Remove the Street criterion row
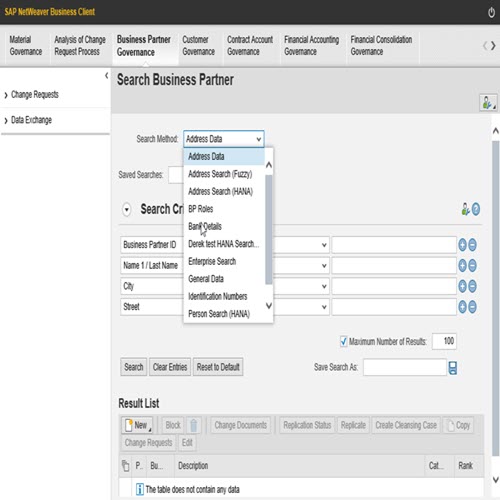This screenshot has height=500, width=500. 472,307
